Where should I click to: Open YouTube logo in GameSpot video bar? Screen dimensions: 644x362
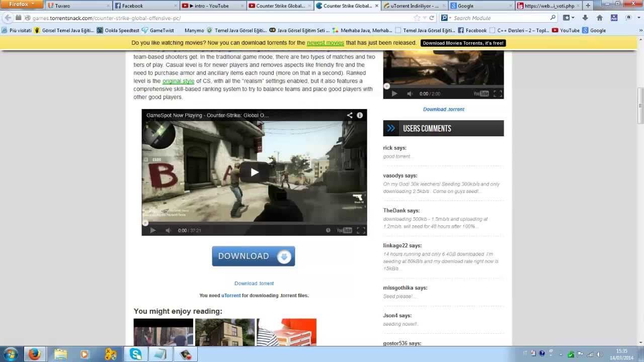coord(345,230)
